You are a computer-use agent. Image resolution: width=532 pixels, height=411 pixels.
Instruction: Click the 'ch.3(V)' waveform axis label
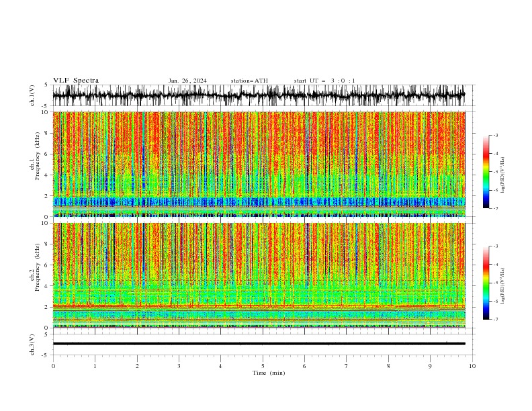(32, 345)
